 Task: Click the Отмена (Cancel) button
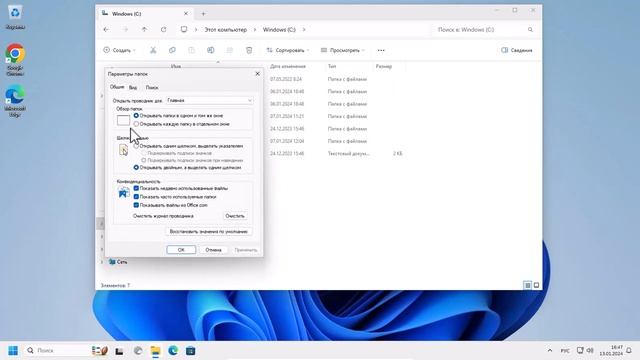click(x=213, y=250)
